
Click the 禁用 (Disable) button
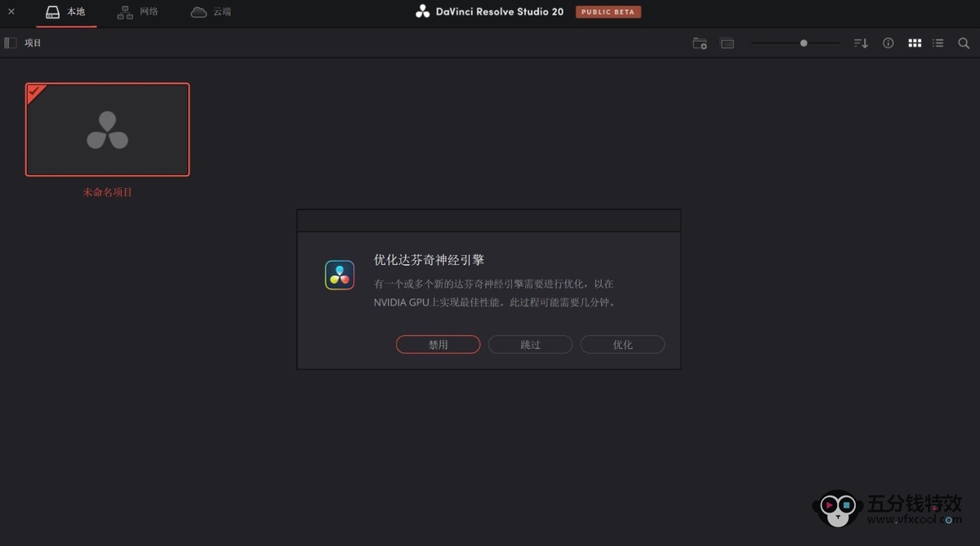tap(438, 345)
